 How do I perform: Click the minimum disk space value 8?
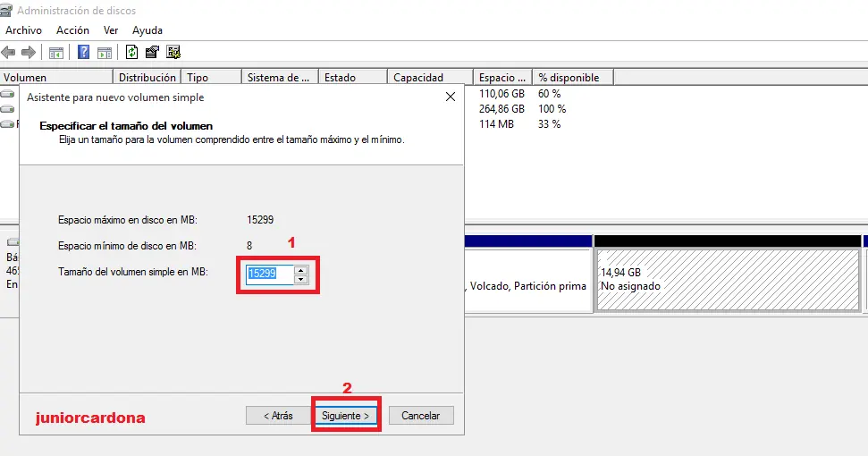(249, 246)
